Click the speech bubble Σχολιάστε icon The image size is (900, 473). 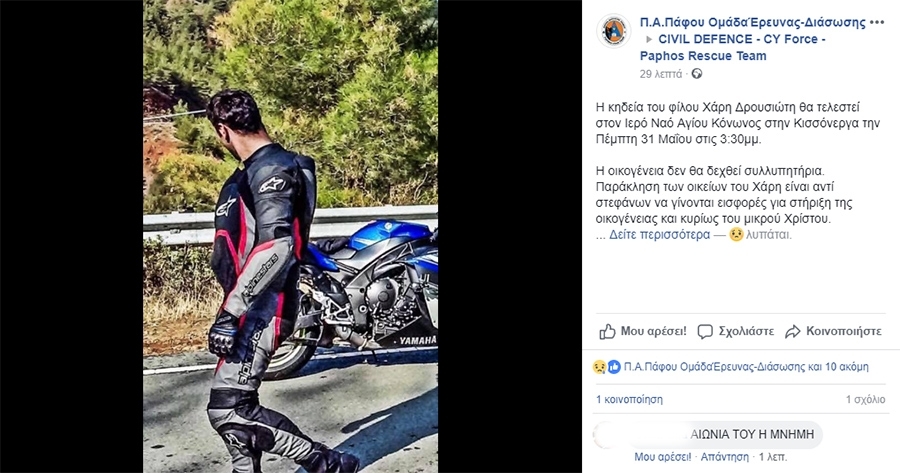[705, 331]
